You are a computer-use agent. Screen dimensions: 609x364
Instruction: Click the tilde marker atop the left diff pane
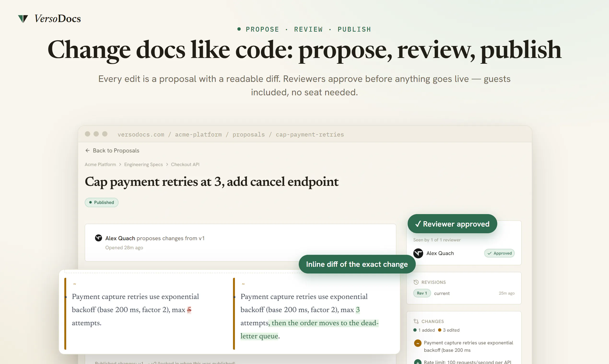pos(75,284)
